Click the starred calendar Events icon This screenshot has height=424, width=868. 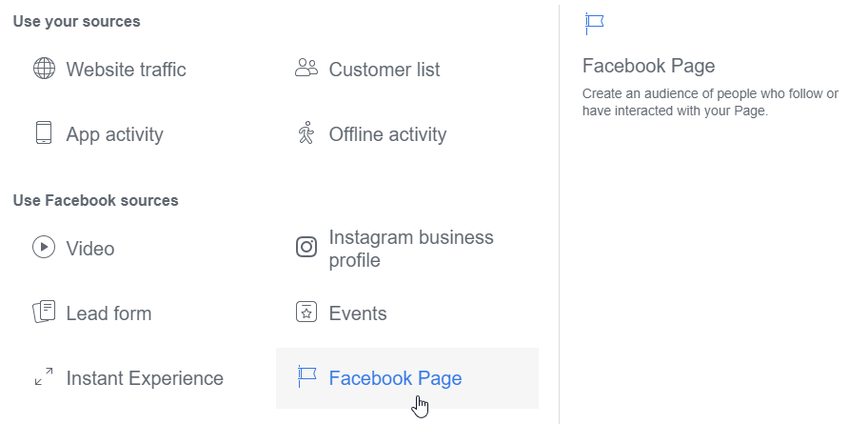click(x=306, y=312)
